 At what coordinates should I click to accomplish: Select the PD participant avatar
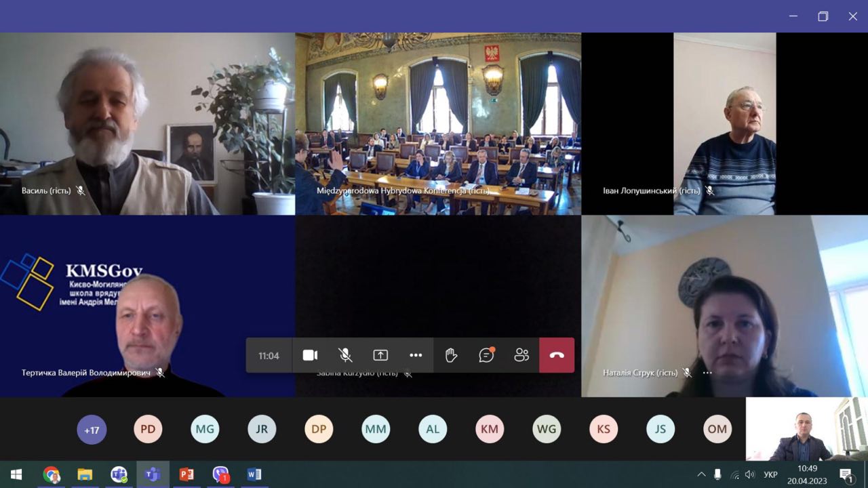click(x=148, y=429)
